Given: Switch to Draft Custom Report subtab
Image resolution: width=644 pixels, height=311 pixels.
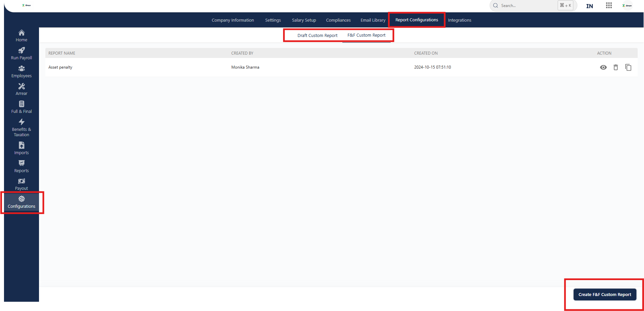Looking at the screenshot, I should pyautogui.click(x=317, y=36).
